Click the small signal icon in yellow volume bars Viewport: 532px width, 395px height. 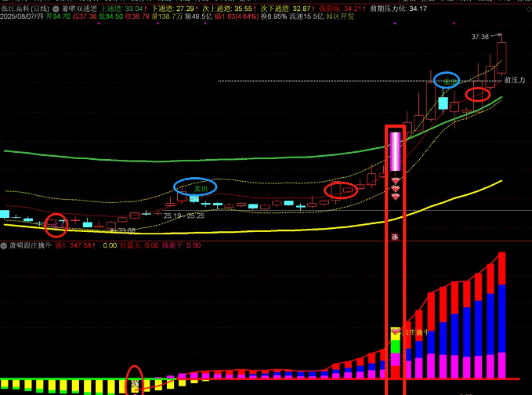(x=135, y=384)
